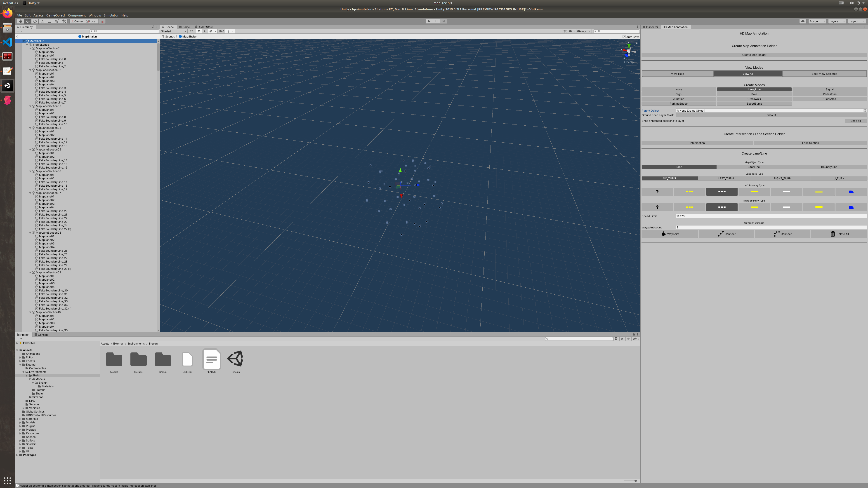Click the scene orientation gizmo
The image size is (868, 488).
(628, 51)
